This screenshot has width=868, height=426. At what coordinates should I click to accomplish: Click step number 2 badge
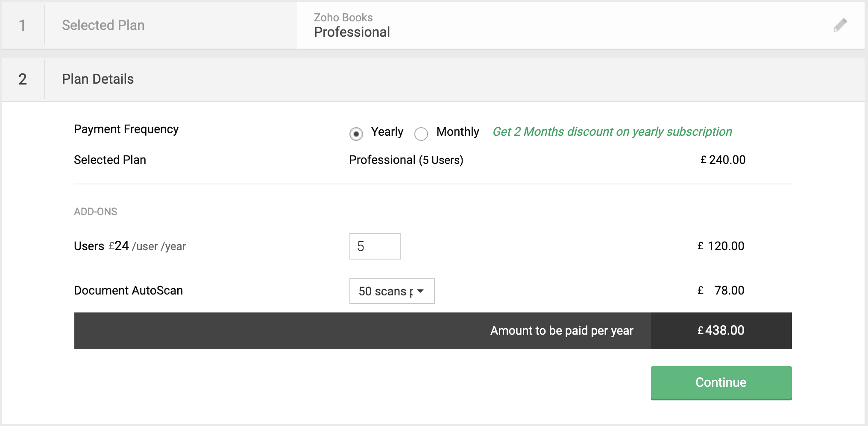point(23,79)
